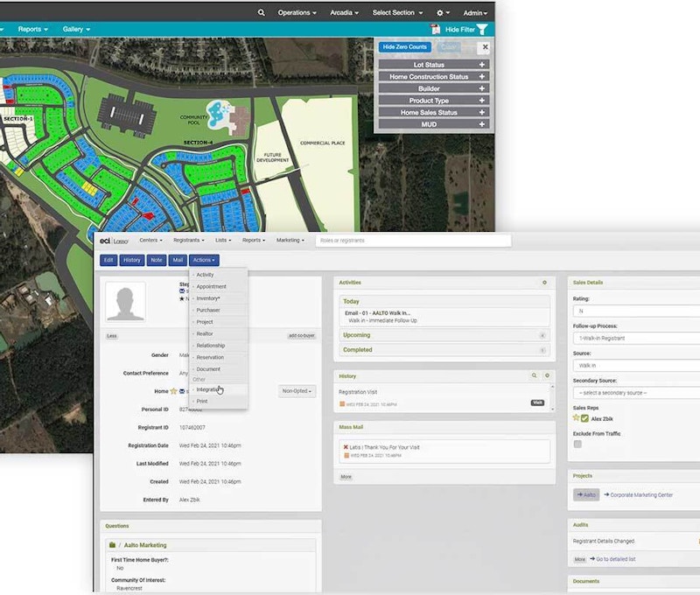This screenshot has width=700, height=595.
Task: Toggle the star beside the Home contact field
Action: 173,391
